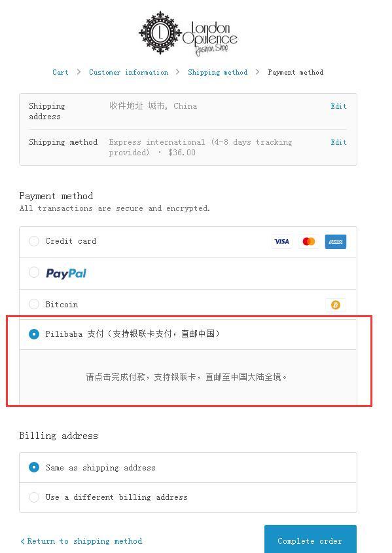The width and height of the screenshot is (392, 553).
Task: Click the Bitcoin coin icon
Action: (x=336, y=305)
